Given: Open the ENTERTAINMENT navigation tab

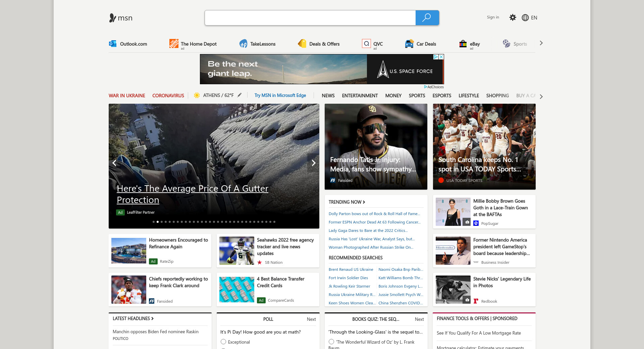Looking at the screenshot, I should [360, 96].
